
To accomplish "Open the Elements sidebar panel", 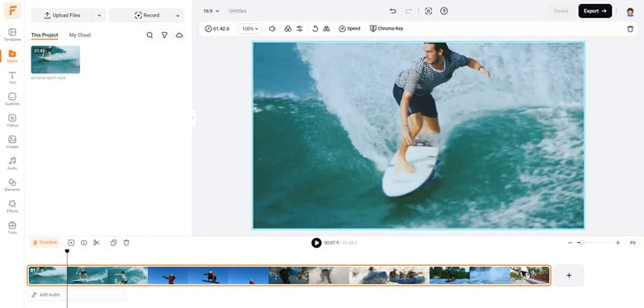I will click(12, 184).
